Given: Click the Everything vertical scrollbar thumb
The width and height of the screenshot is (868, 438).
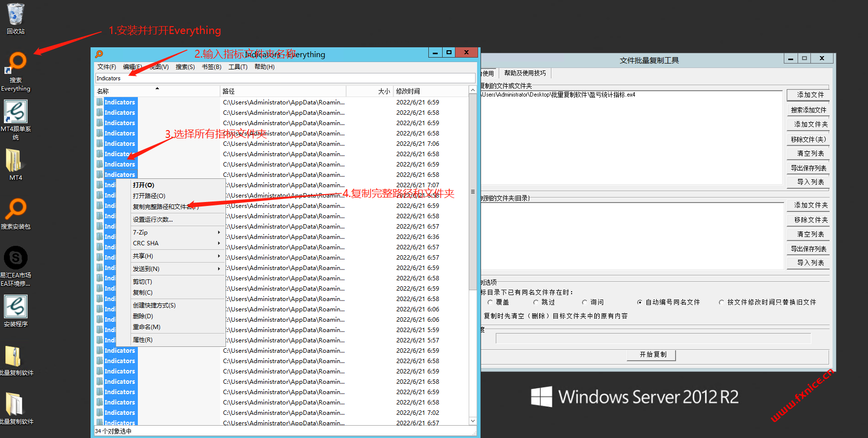Looking at the screenshot, I should click(x=473, y=192).
